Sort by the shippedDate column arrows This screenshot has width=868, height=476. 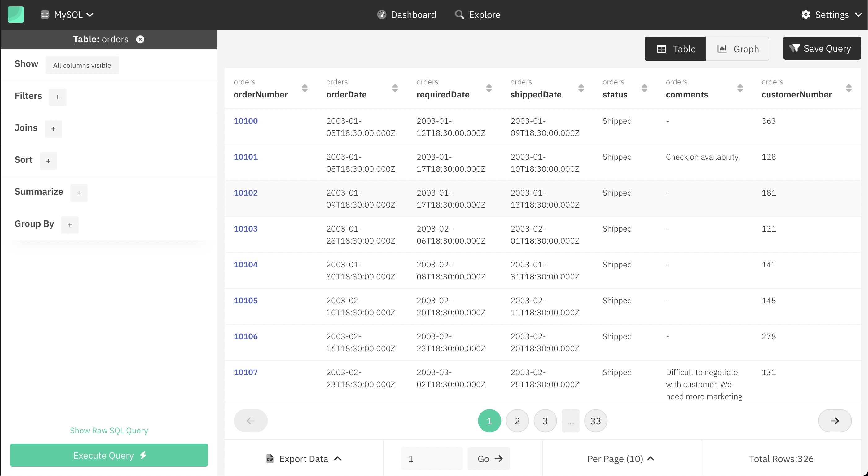pos(581,88)
